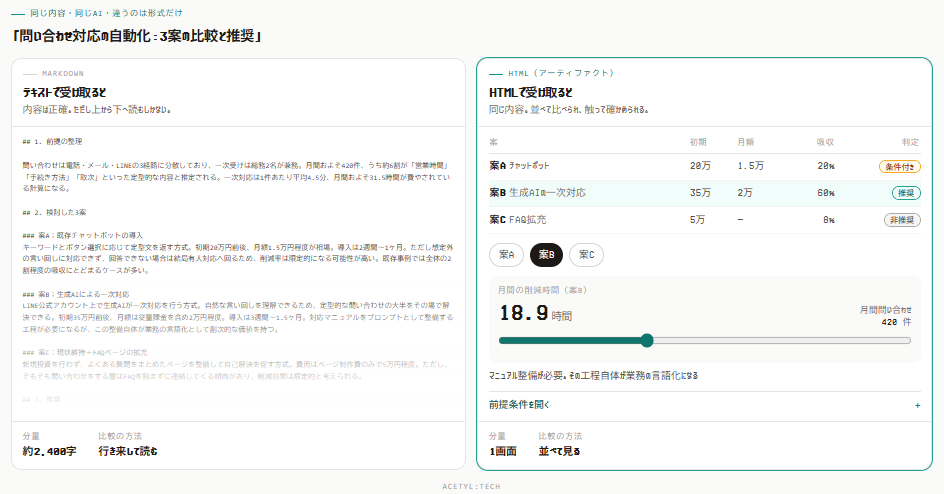Click the ### 案B：生成AIによる一次対応 heading
The width and height of the screenshot is (944, 494).
tap(76, 294)
